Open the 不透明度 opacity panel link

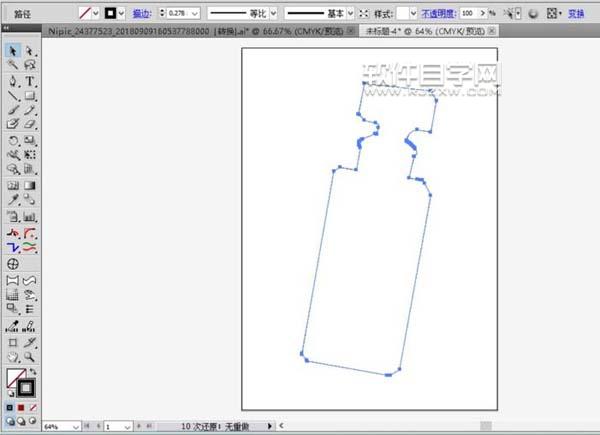pos(439,14)
